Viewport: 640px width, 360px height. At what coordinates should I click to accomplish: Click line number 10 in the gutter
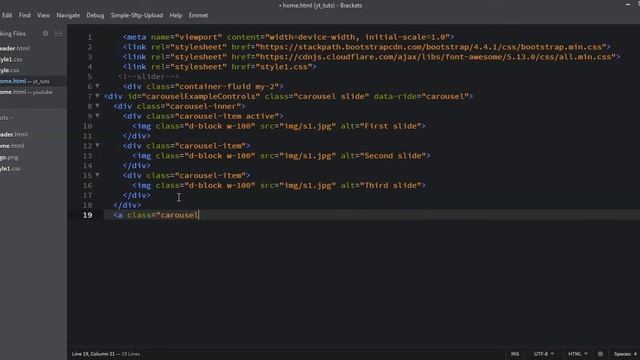[87, 126]
